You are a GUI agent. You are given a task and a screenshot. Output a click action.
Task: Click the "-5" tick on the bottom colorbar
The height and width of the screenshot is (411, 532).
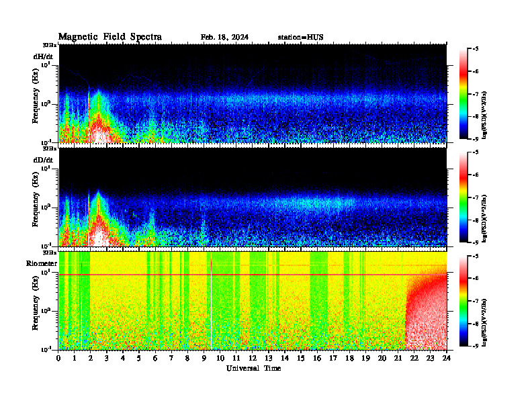(x=476, y=256)
